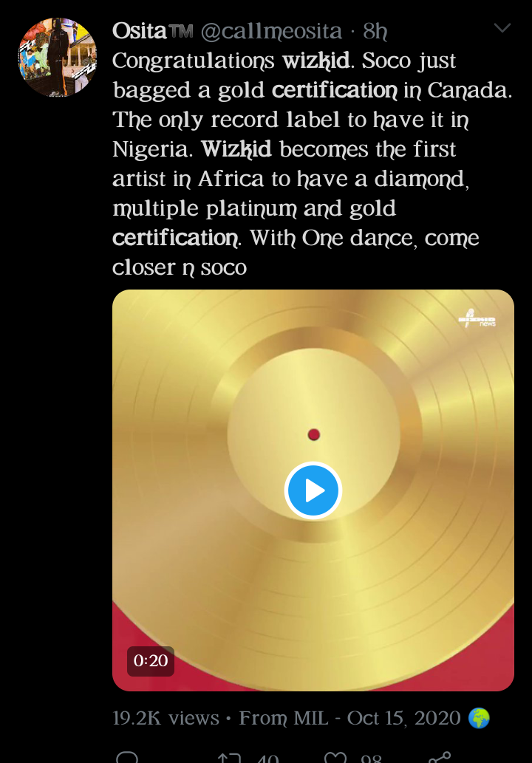This screenshot has height=763, width=532.
Task: Click the red dot at the disc's center
Action: click(x=313, y=434)
